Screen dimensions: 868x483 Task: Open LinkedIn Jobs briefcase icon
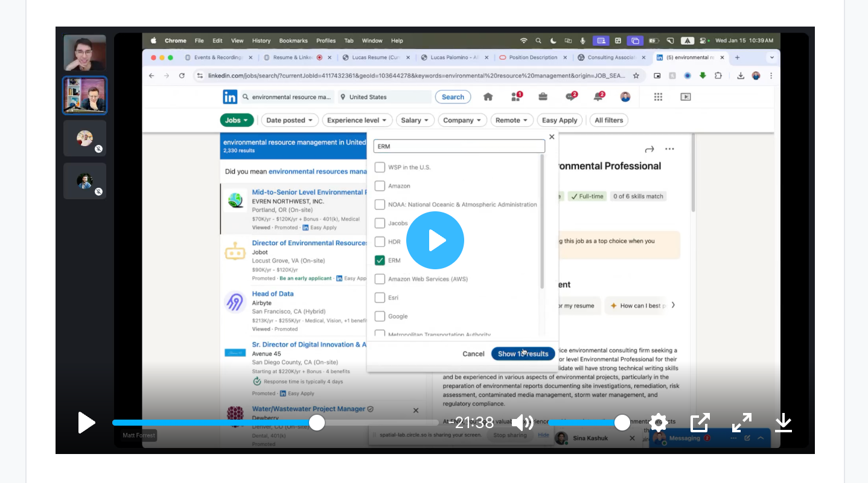click(543, 97)
